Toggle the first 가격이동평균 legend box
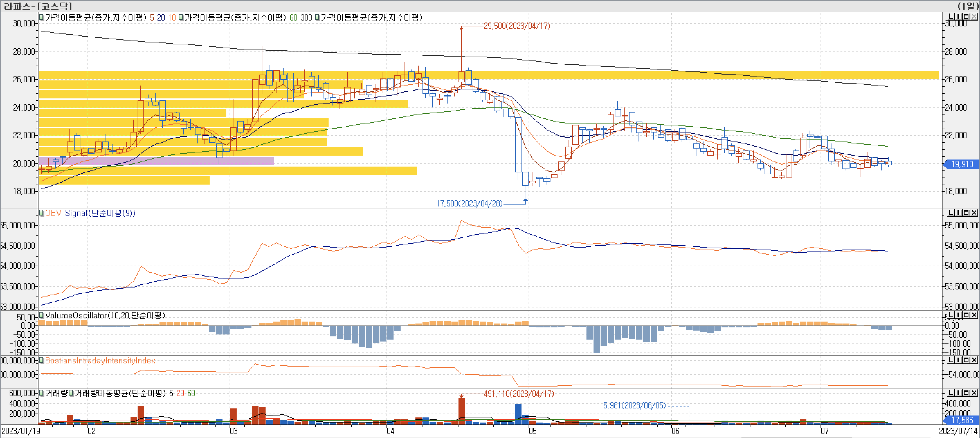Screen dimensions: 980x438 coord(41,17)
